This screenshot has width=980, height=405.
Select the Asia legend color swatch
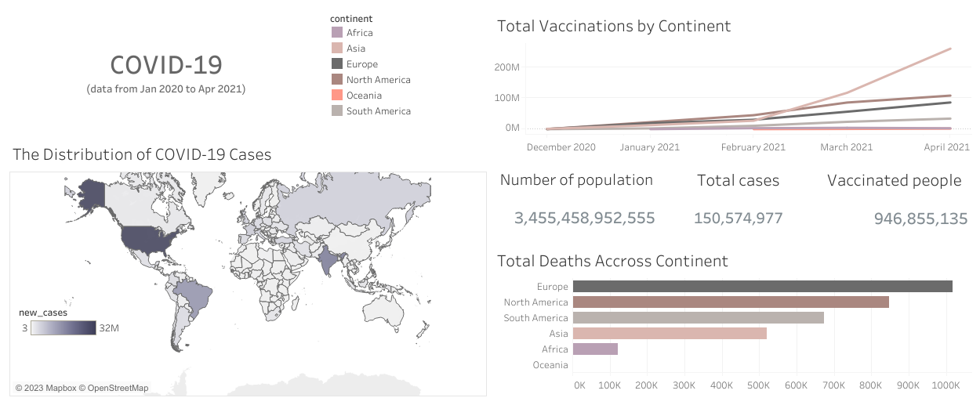point(337,49)
